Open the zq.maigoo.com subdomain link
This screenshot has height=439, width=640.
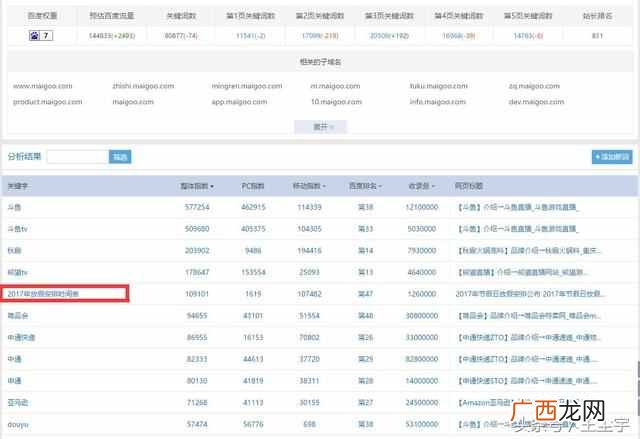click(534, 86)
